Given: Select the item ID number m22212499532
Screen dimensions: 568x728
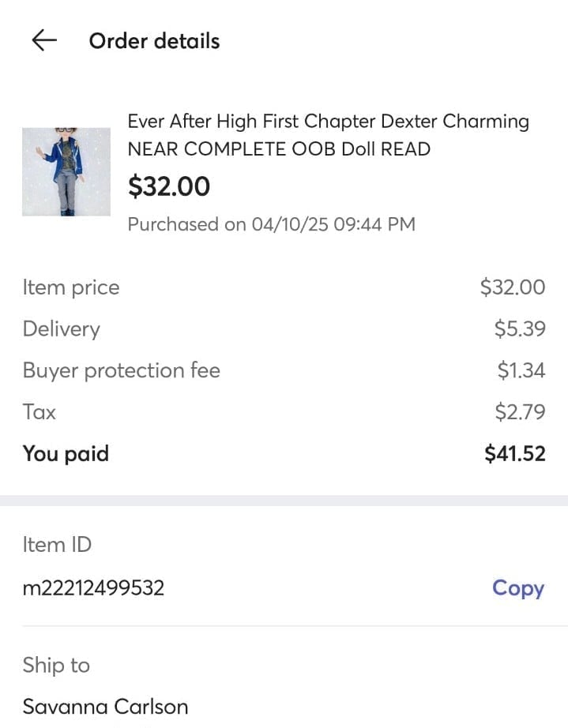Looking at the screenshot, I should [x=93, y=588].
